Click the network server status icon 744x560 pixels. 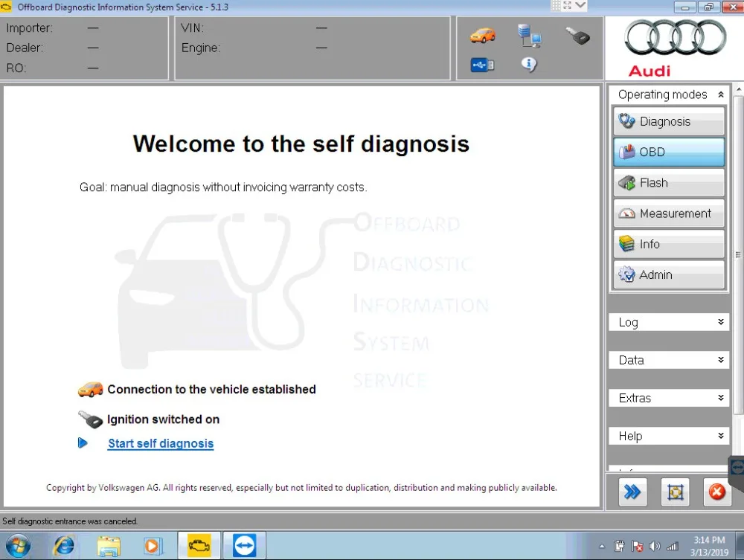point(530,36)
